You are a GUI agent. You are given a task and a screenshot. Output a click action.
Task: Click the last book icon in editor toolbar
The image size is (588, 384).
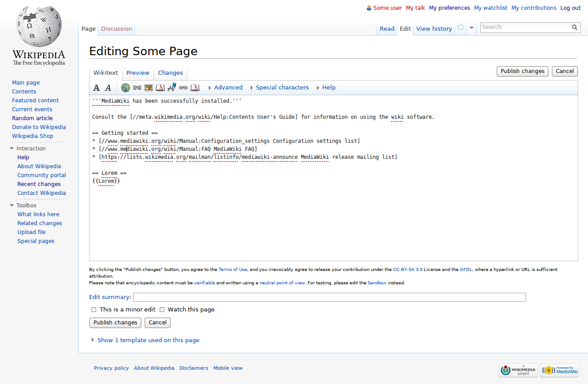[195, 88]
